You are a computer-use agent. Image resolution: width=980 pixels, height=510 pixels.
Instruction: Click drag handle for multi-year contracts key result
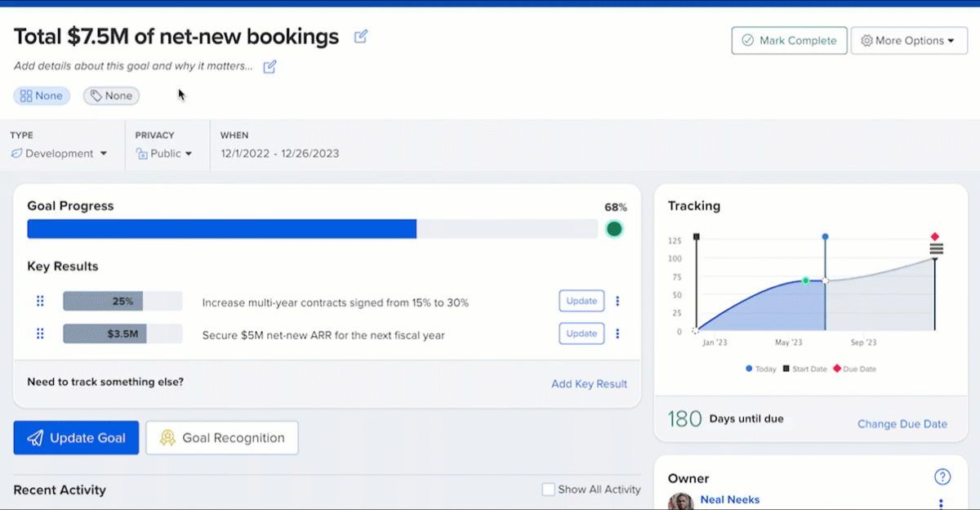pos(40,302)
